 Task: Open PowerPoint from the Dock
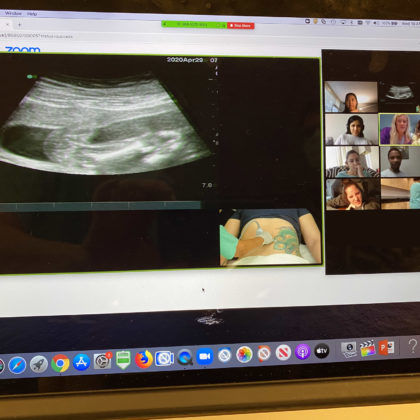click(386, 348)
